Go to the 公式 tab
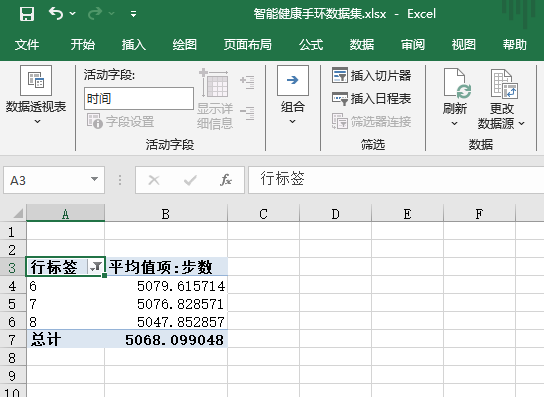This screenshot has width=544, height=397. click(311, 45)
